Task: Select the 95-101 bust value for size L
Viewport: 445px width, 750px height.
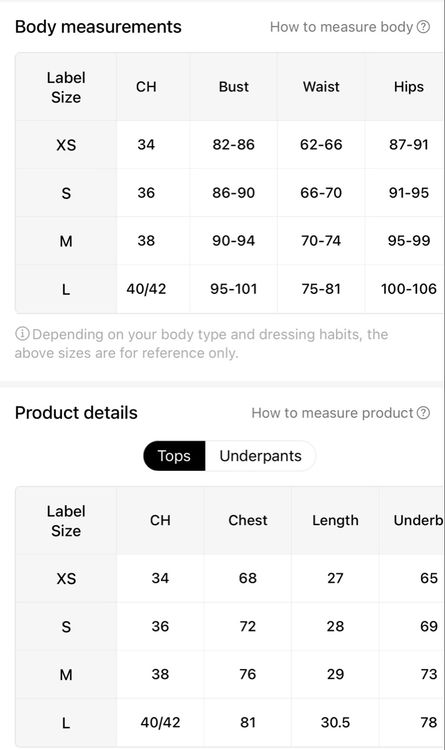Action: (234, 289)
